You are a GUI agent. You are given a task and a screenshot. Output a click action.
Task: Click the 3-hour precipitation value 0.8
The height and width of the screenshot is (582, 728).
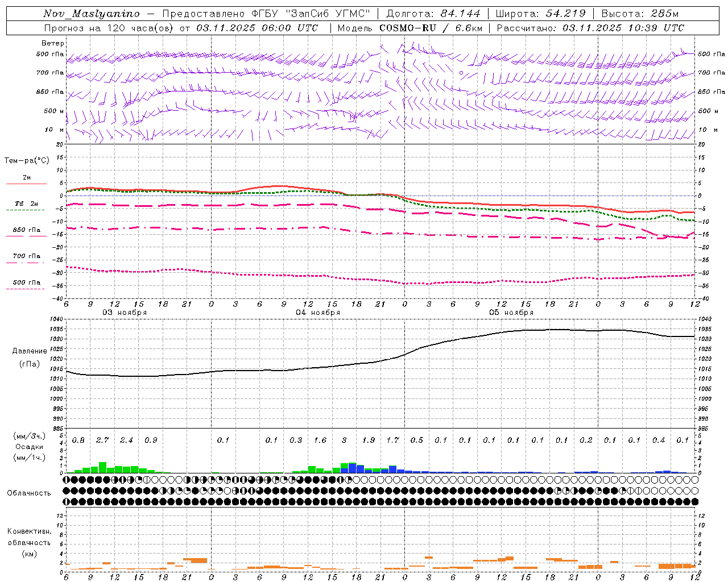click(78, 440)
